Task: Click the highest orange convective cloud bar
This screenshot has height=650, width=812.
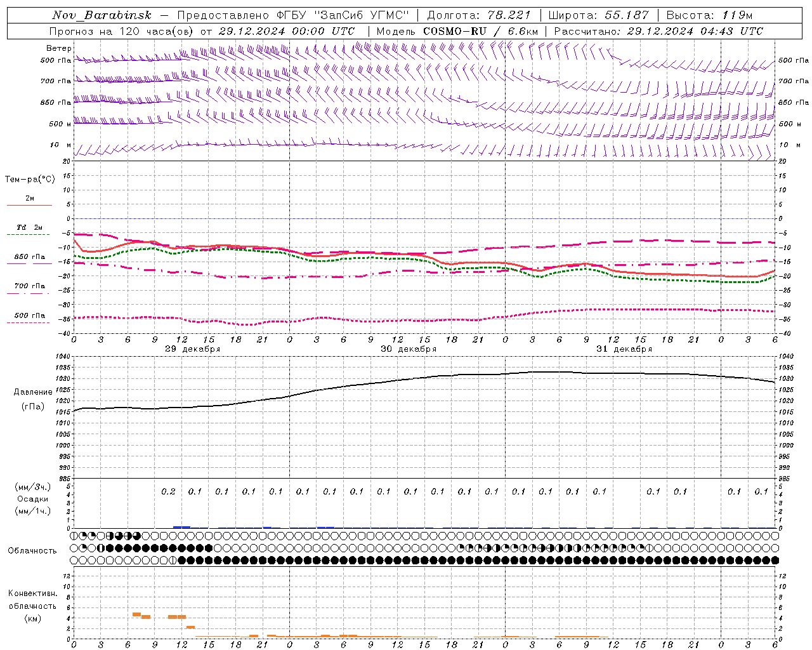Action: pyautogui.click(x=136, y=614)
